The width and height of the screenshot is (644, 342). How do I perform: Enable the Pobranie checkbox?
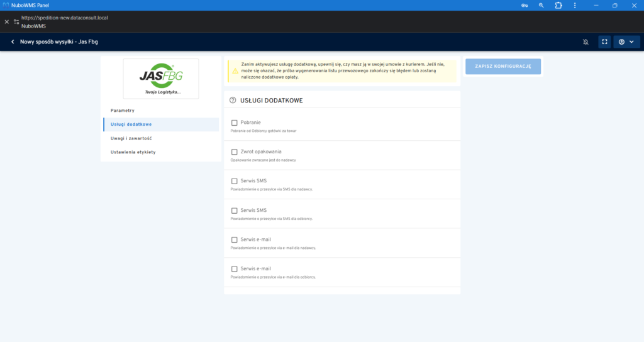[x=235, y=123]
